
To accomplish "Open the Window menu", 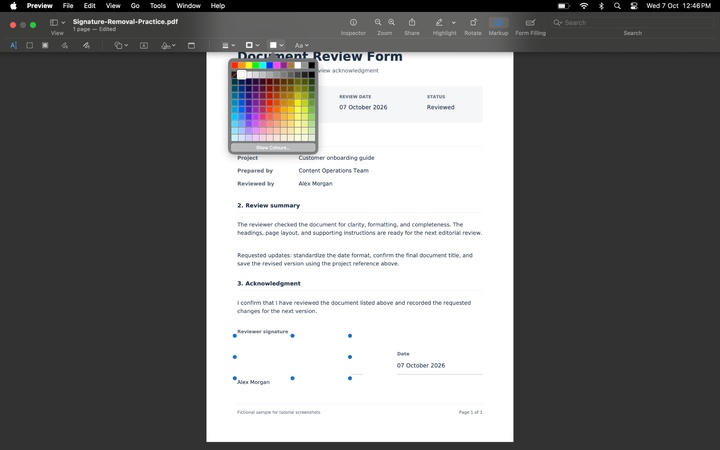I will [189, 6].
